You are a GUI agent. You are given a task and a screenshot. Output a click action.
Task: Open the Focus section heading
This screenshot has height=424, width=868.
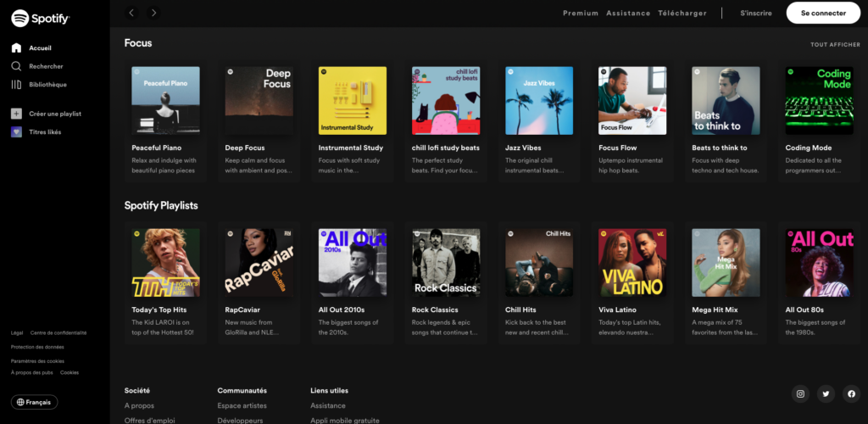click(138, 43)
